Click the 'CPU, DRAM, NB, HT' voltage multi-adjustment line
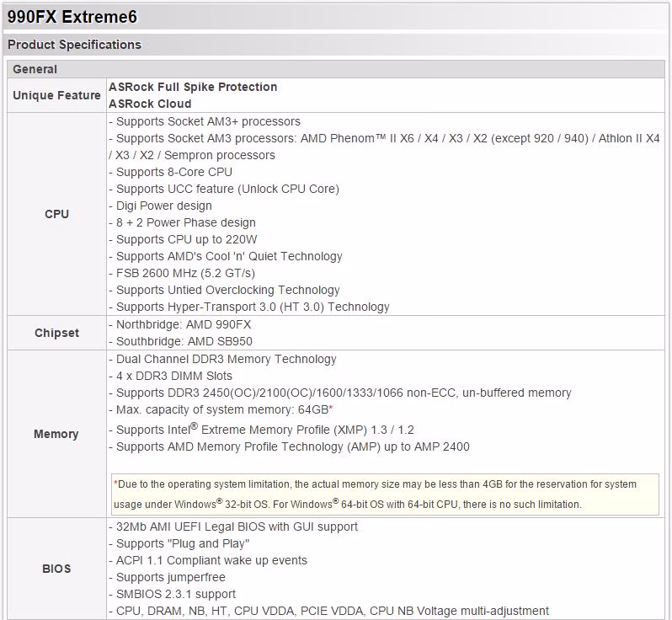Screen dimensions: 672x620 pyautogui.click(x=328, y=611)
